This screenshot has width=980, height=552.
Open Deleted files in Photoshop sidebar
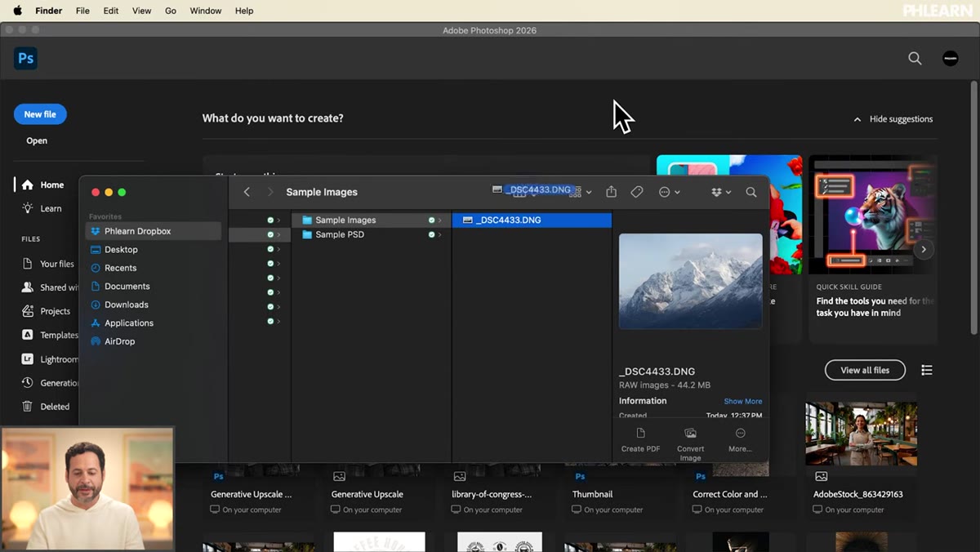pyautogui.click(x=47, y=407)
